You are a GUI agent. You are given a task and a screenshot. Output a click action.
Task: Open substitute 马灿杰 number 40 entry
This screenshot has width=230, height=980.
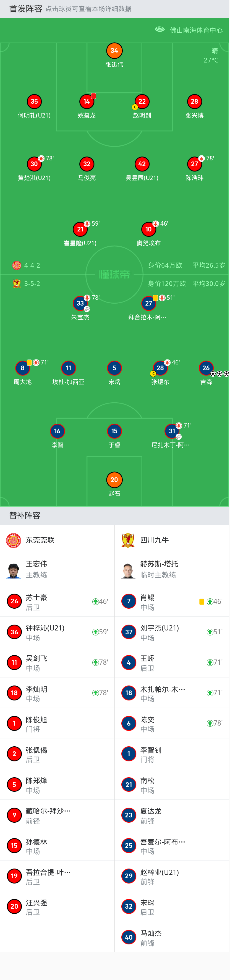pyautogui.click(x=172, y=937)
